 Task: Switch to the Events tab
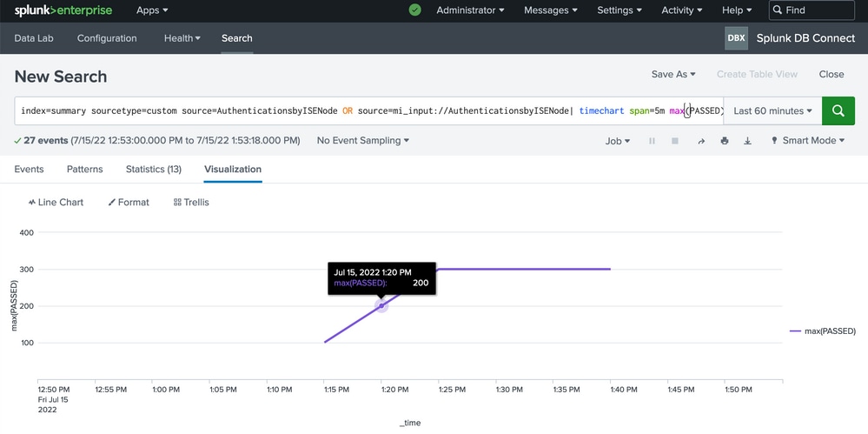coord(29,169)
